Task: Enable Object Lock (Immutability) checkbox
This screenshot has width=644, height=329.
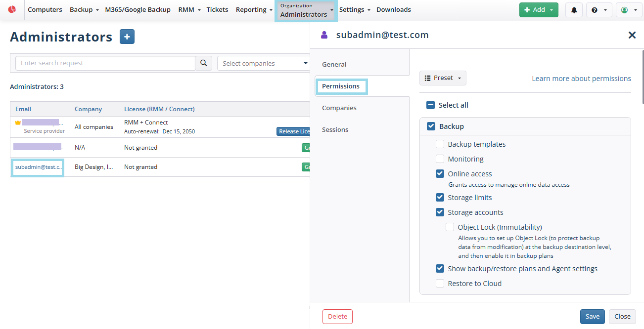Action: pyautogui.click(x=450, y=227)
